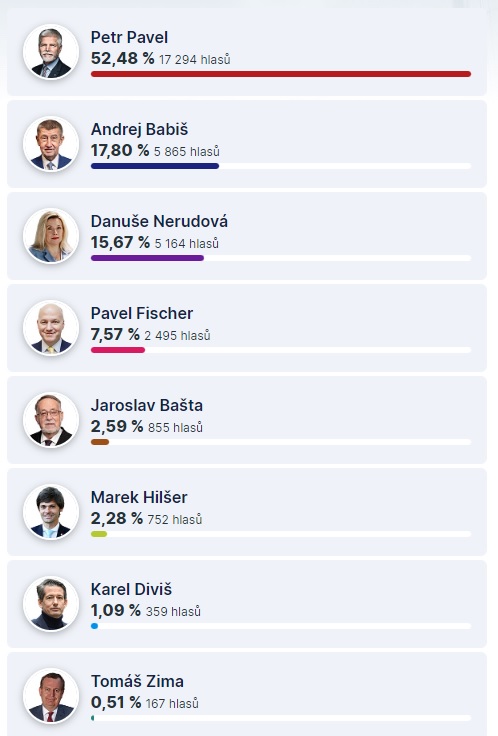Click the dark blue Babiš progress bar

click(x=155, y=166)
